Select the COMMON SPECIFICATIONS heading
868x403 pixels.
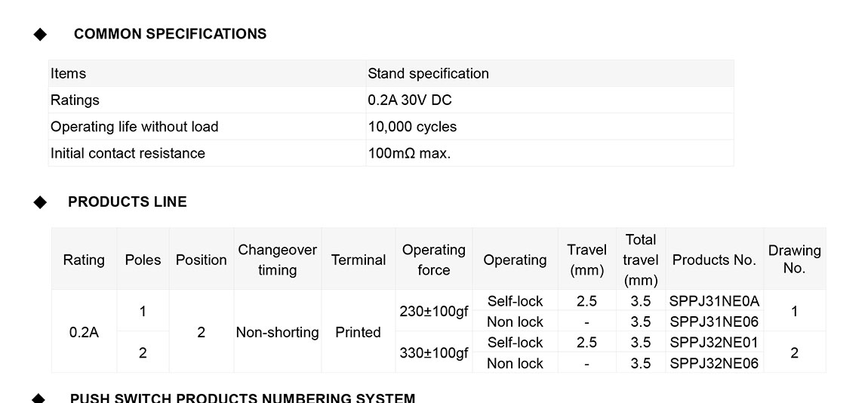170,34
